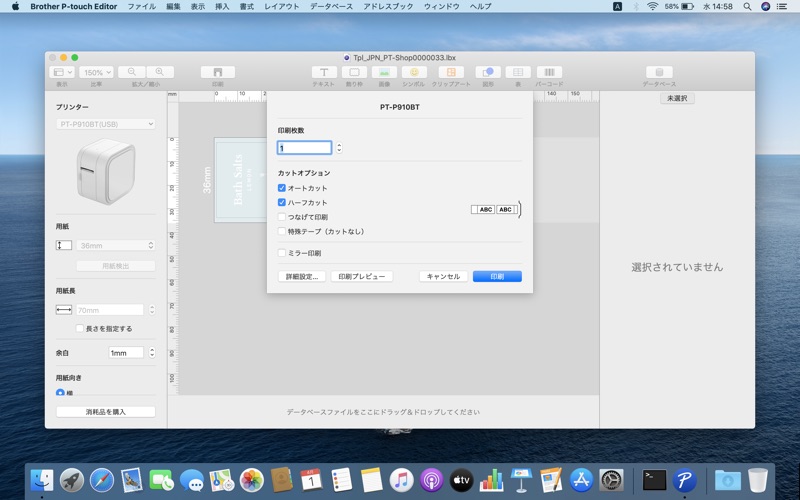The image size is (800, 500).
Task: Click the 70mm paper length stepper
Action: point(152,310)
